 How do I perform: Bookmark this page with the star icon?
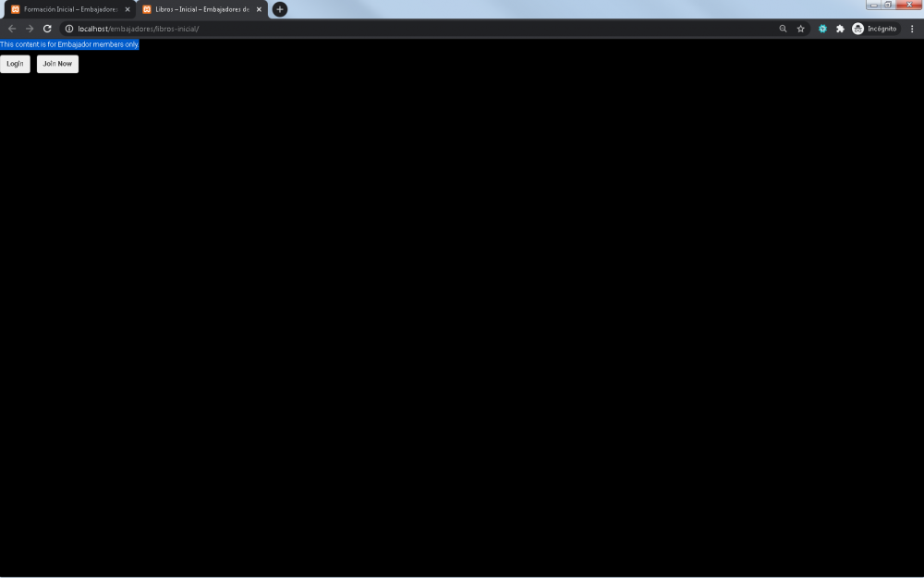pyautogui.click(x=800, y=29)
